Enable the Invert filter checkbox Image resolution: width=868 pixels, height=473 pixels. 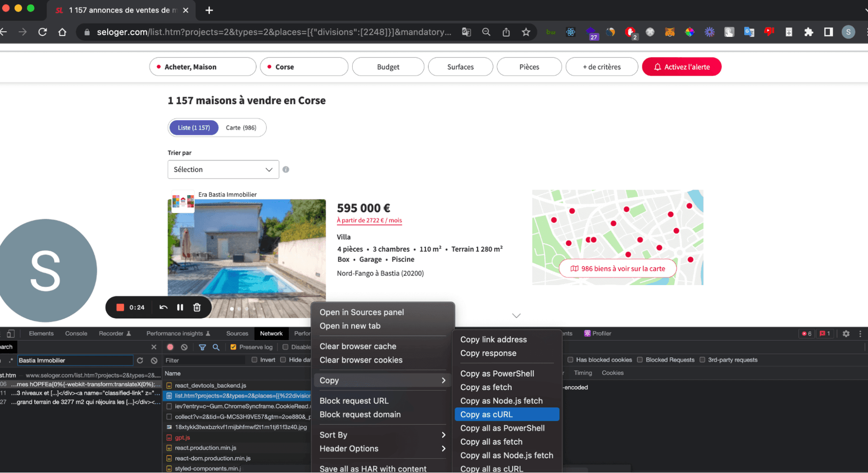255,360
